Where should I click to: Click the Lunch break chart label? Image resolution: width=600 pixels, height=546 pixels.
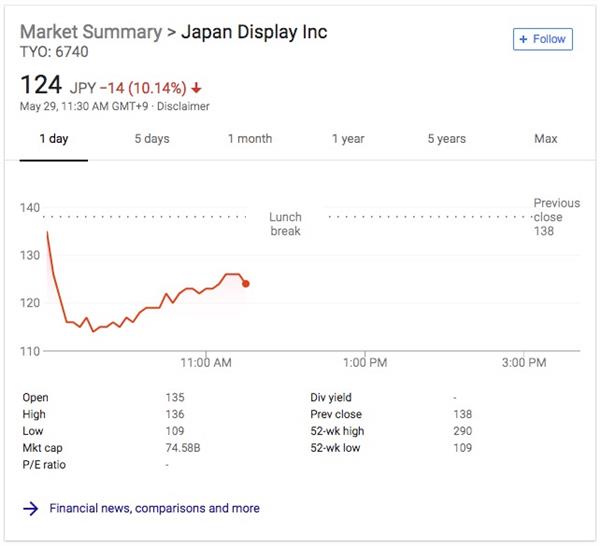click(x=285, y=224)
